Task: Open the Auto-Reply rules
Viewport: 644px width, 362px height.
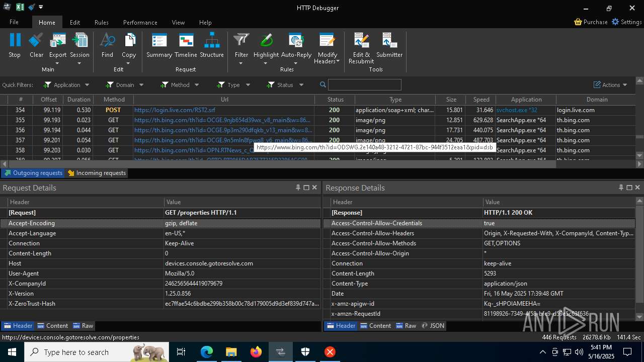Action: [296, 40]
